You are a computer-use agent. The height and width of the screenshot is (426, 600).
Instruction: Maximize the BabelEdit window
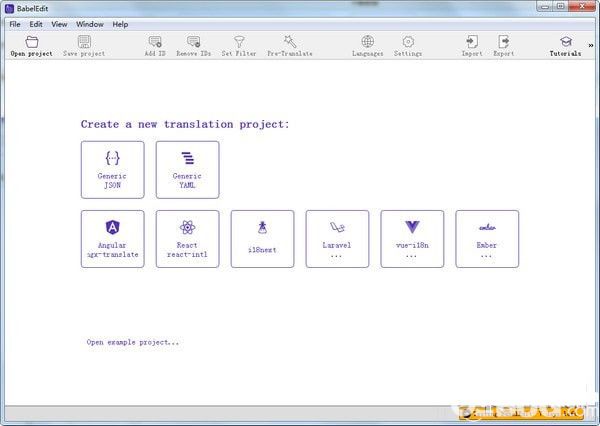point(561,7)
